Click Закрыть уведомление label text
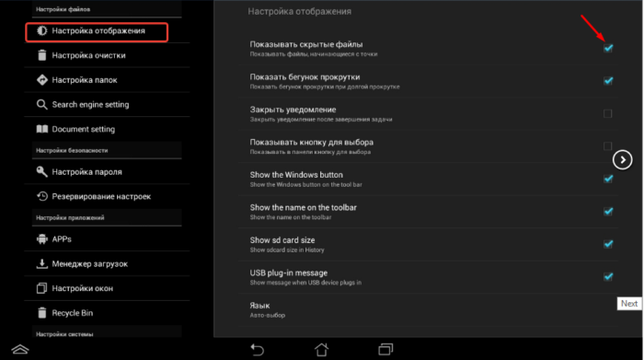This screenshot has height=360, width=644. (293, 110)
